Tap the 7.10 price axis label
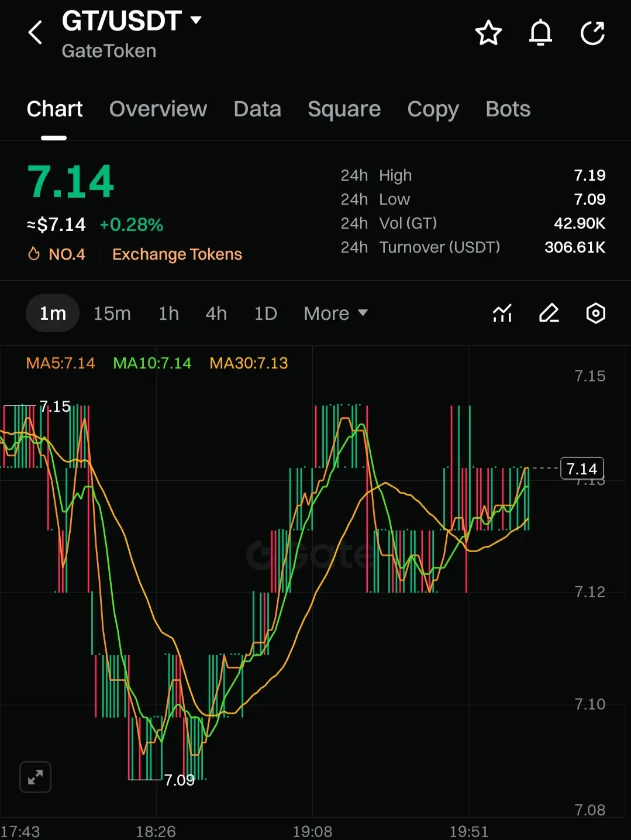This screenshot has height=840, width=631. pos(589,704)
